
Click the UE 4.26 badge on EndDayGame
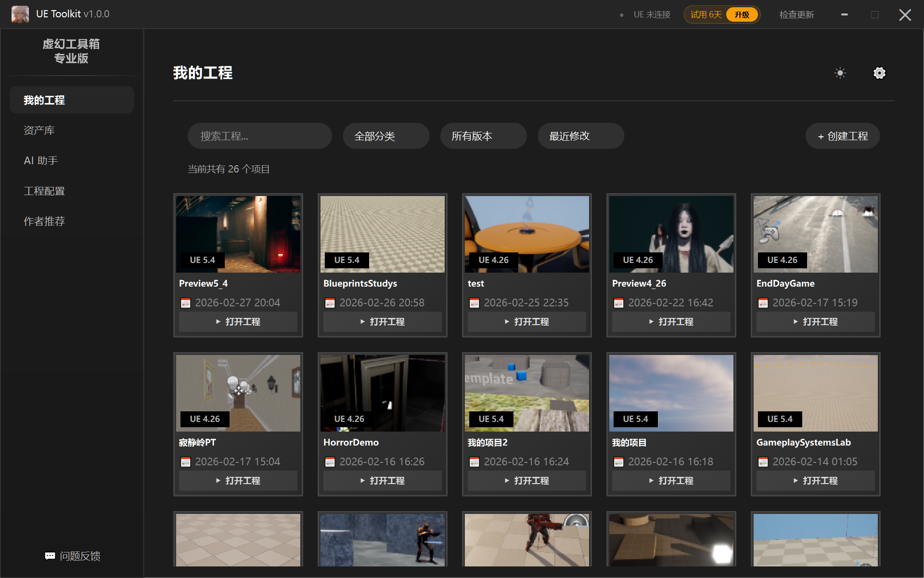tap(782, 260)
